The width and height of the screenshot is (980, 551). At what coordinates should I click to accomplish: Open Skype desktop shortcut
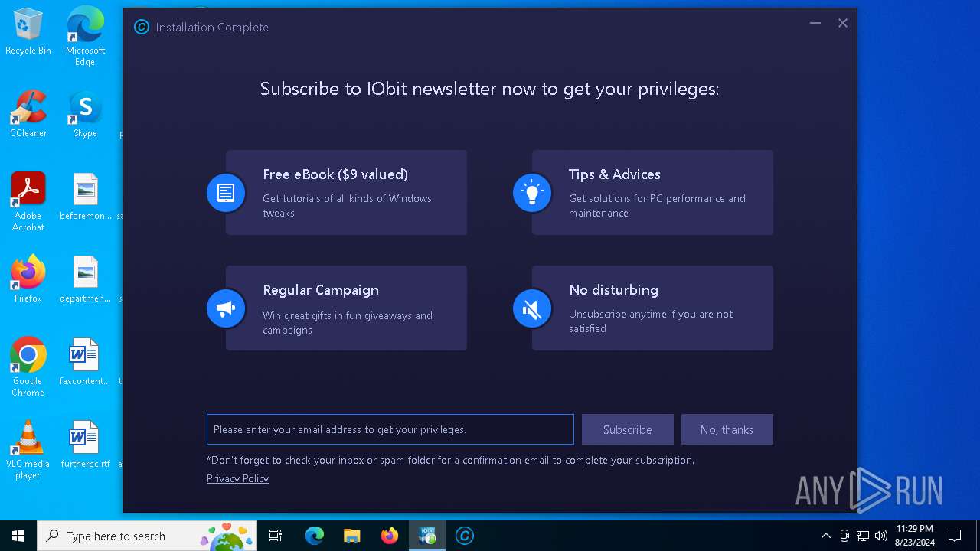coord(85,115)
